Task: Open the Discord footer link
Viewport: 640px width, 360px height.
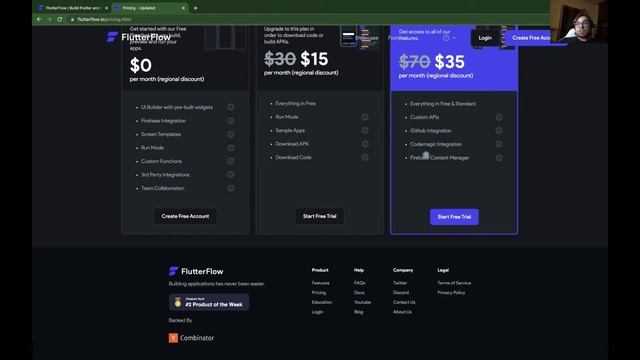Action: (401, 293)
